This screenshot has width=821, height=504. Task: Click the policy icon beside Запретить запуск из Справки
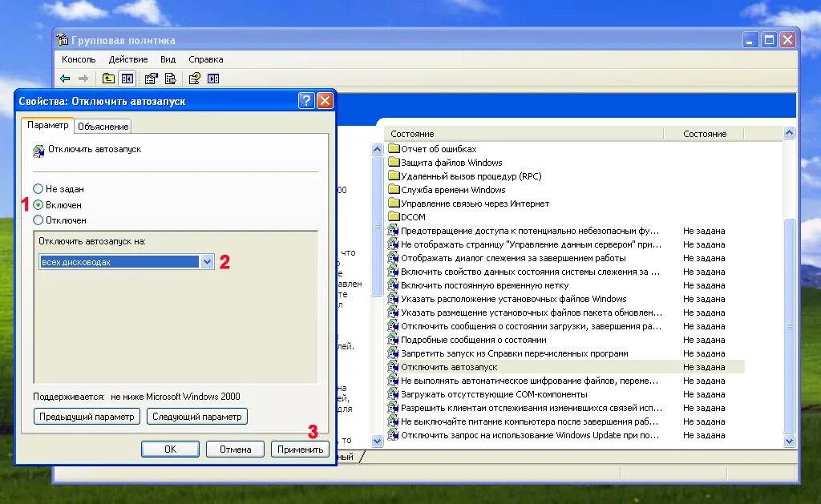tap(393, 353)
